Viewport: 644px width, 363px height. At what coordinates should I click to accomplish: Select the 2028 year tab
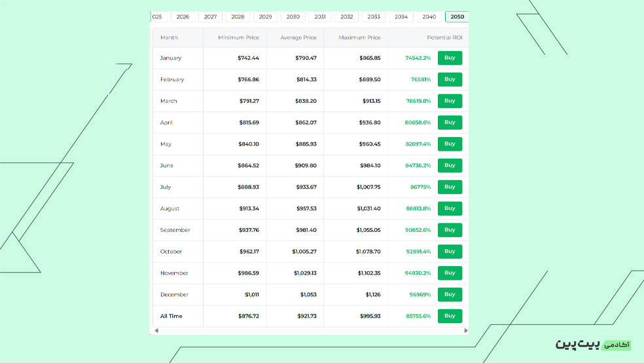[x=238, y=17]
